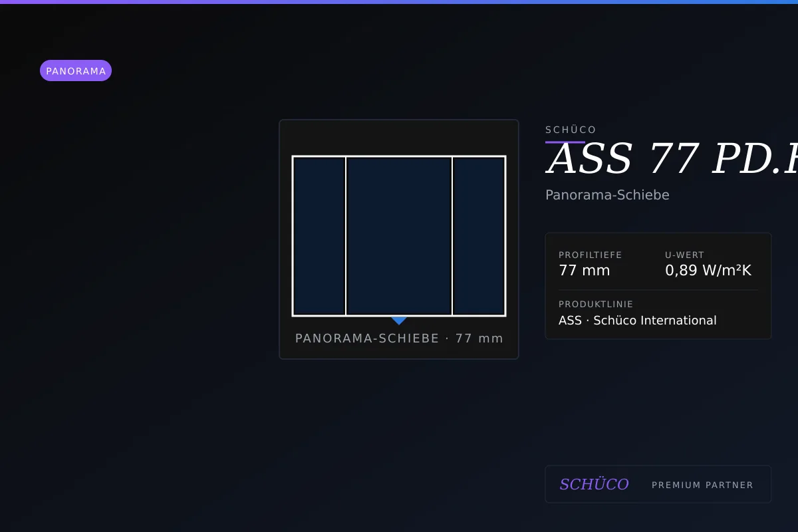This screenshot has width=798, height=532.
Task: Click the 'PROFILTIEFE' label
Action: 591,255
